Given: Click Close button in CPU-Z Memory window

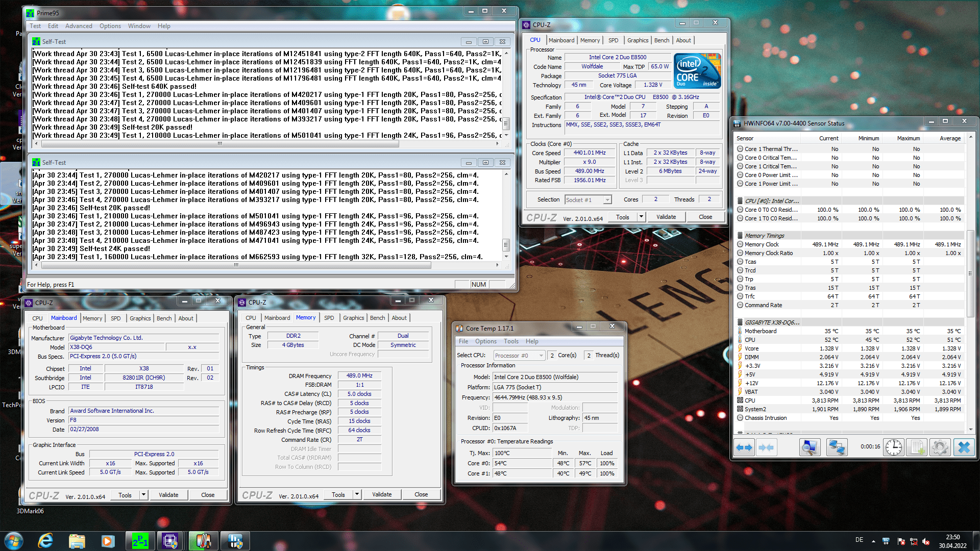Looking at the screenshot, I should pyautogui.click(x=421, y=494).
